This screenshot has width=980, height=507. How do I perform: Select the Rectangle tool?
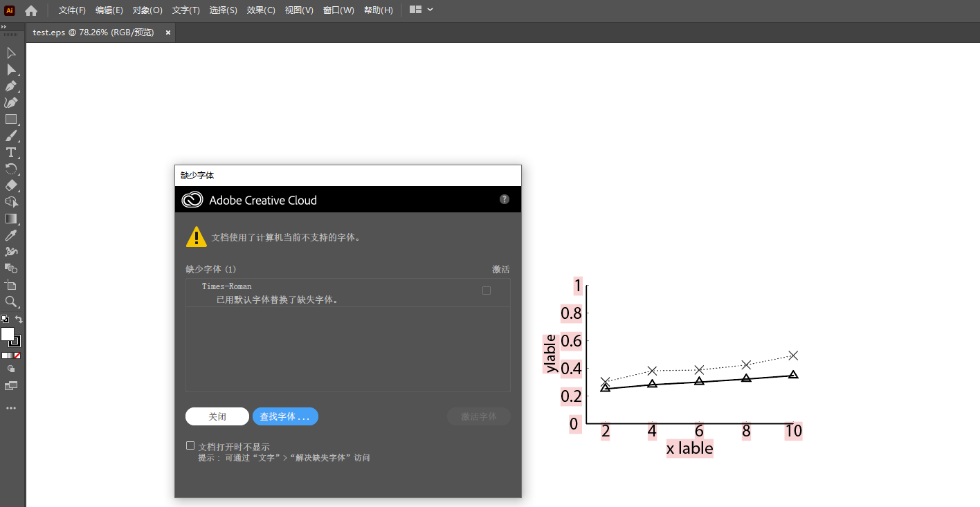click(11, 119)
